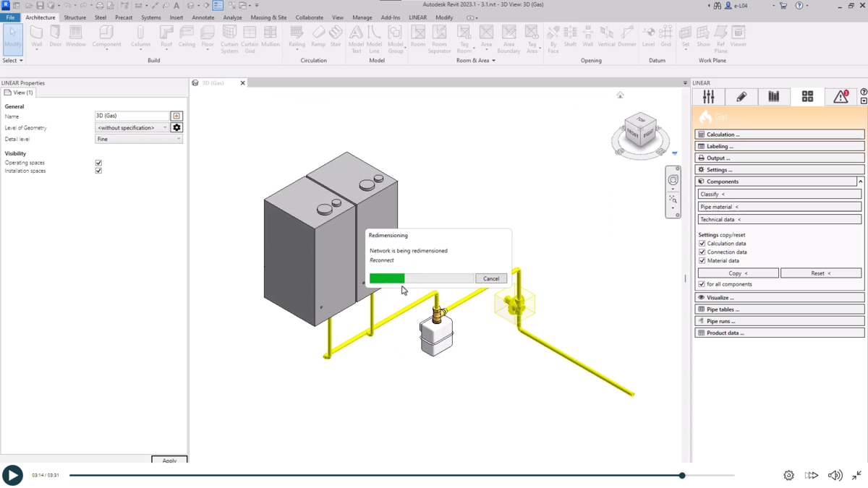Toggle the Operating spaces visibility checkbox

point(98,163)
